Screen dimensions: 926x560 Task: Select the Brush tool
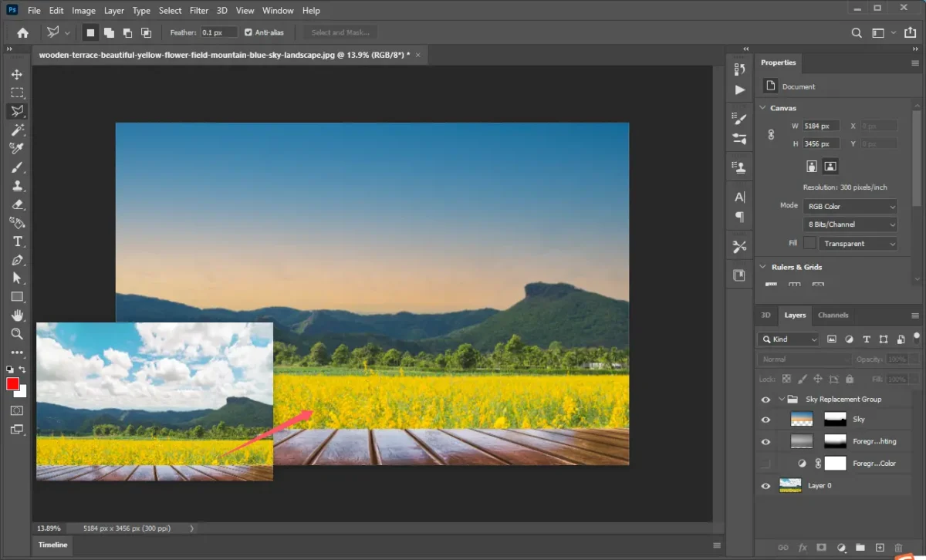(17, 167)
